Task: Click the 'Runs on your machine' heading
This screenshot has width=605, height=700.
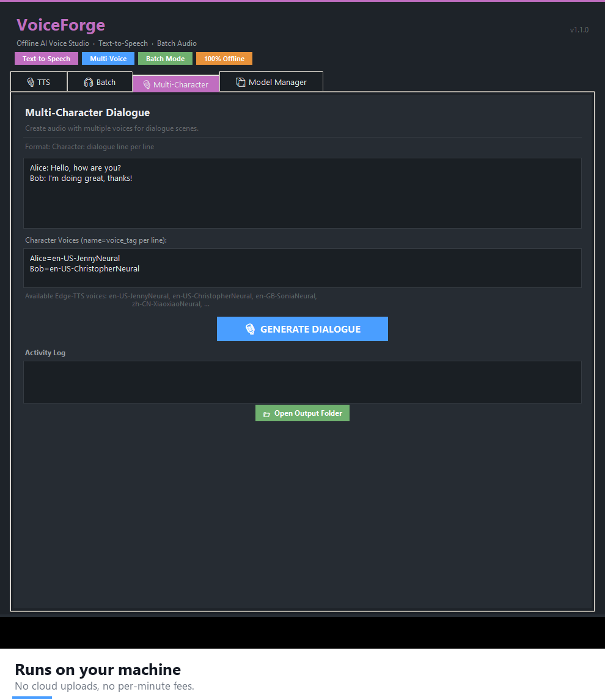Action: 98,669
